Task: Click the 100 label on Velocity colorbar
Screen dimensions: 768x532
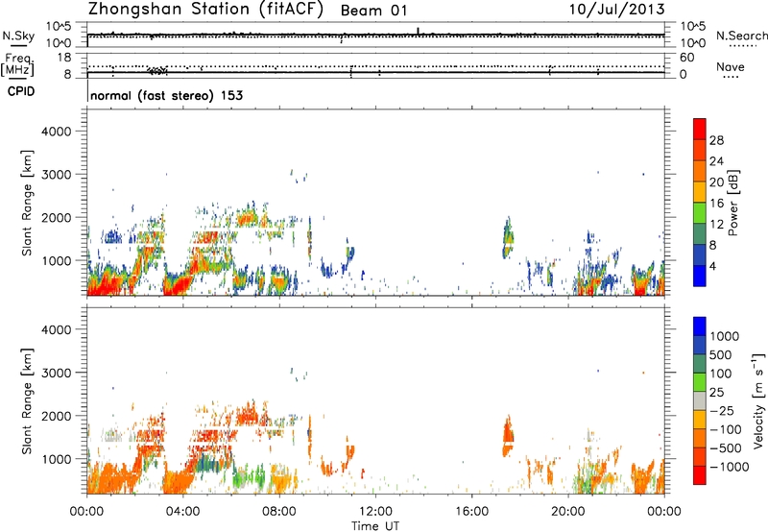Action: coord(721,374)
